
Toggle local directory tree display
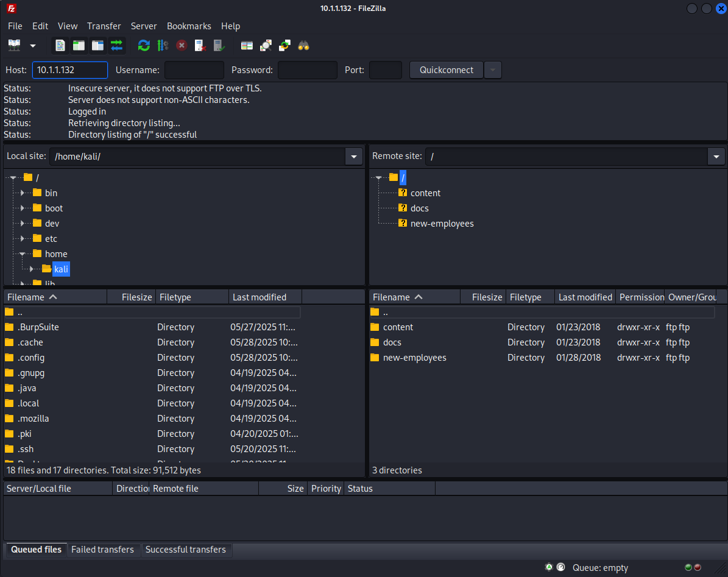[79, 45]
